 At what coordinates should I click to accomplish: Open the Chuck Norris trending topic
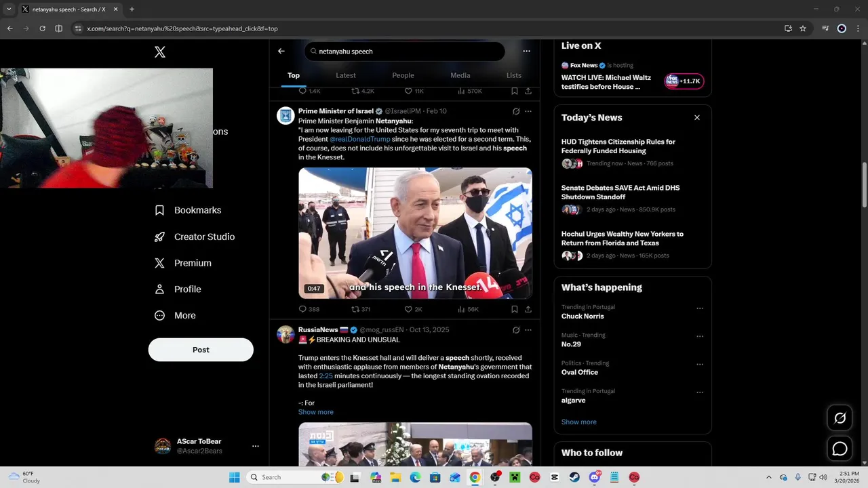coord(583,317)
